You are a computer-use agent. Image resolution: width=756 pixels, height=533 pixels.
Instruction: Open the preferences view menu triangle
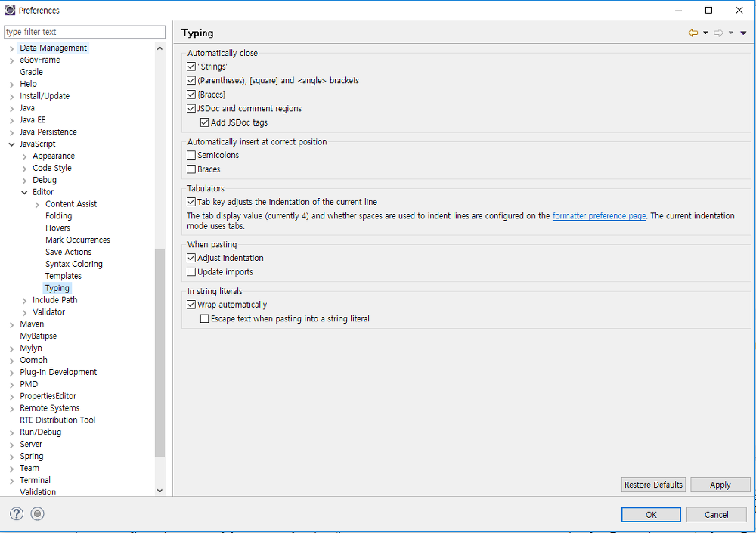pyautogui.click(x=743, y=33)
